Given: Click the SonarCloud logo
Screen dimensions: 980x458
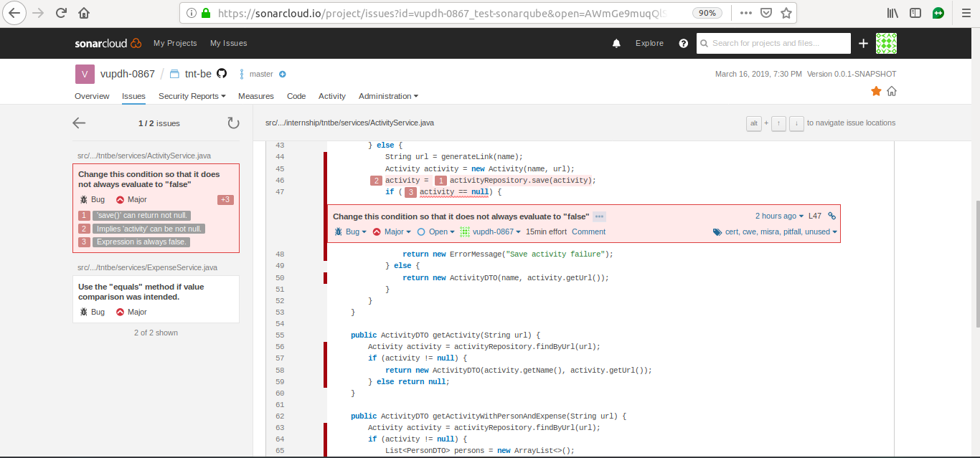Looking at the screenshot, I should [x=108, y=43].
